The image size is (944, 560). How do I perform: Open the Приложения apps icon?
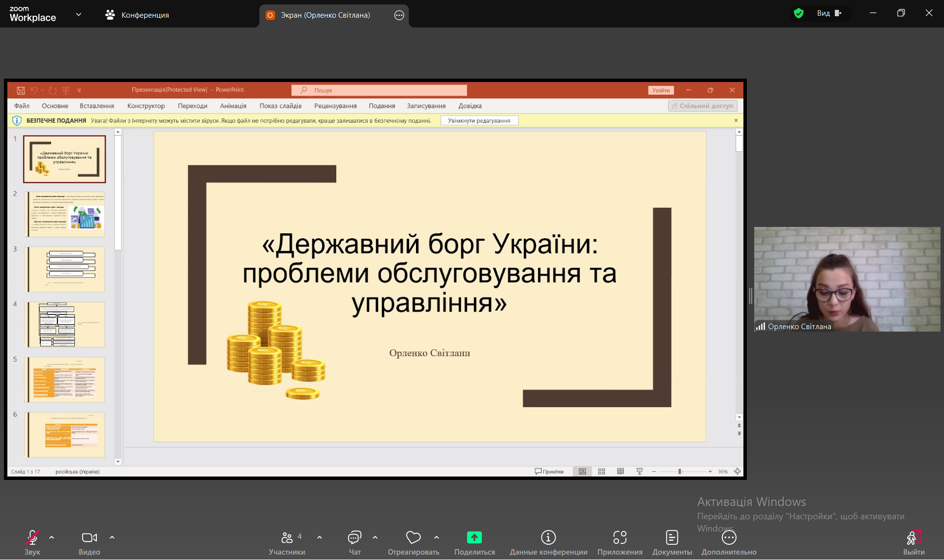(619, 538)
